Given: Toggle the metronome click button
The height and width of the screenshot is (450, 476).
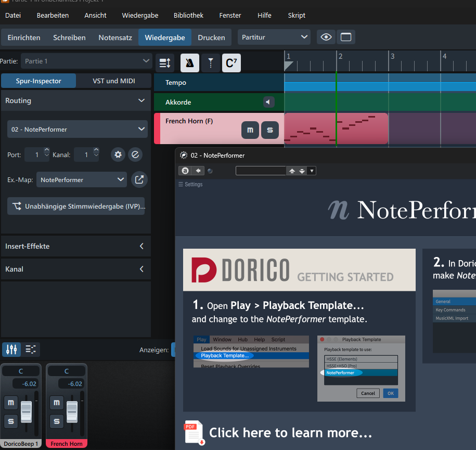Looking at the screenshot, I should pyautogui.click(x=190, y=63).
